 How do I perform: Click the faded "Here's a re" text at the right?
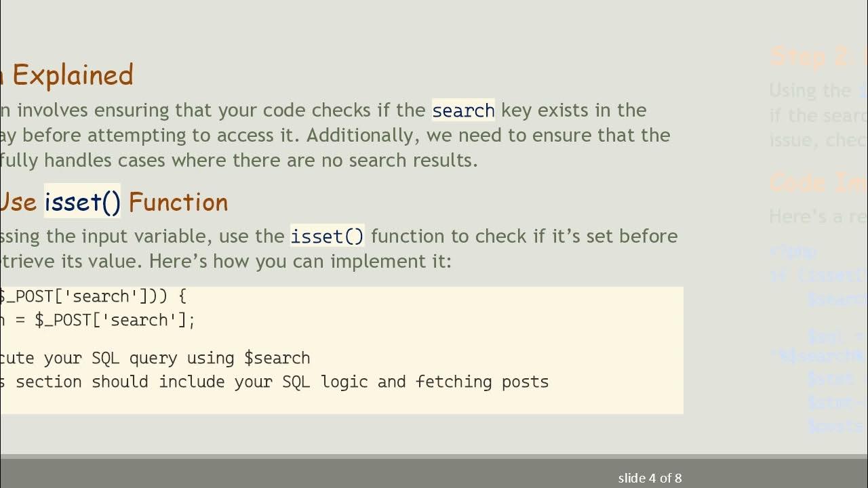[x=818, y=216]
